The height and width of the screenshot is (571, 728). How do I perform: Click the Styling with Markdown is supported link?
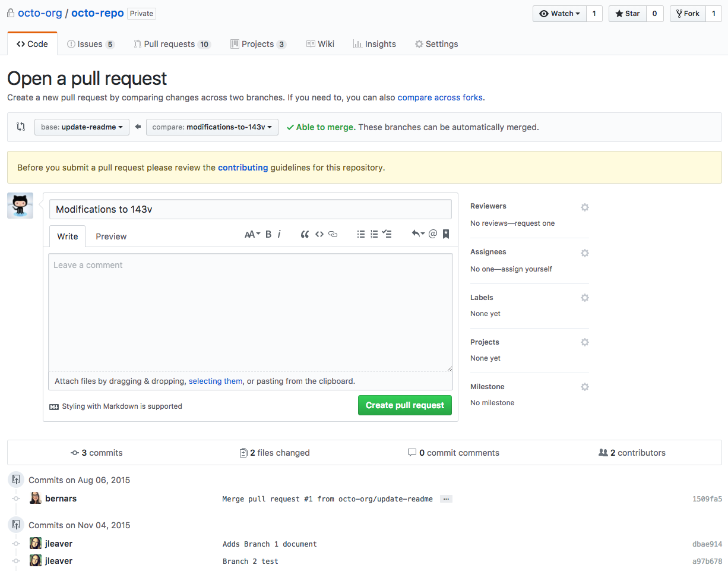pos(122,406)
